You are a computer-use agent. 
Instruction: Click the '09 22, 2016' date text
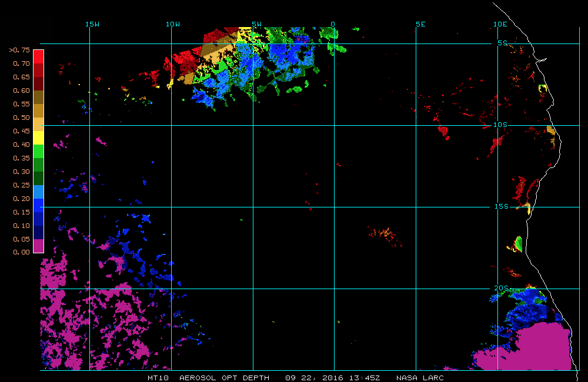[313, 378]
